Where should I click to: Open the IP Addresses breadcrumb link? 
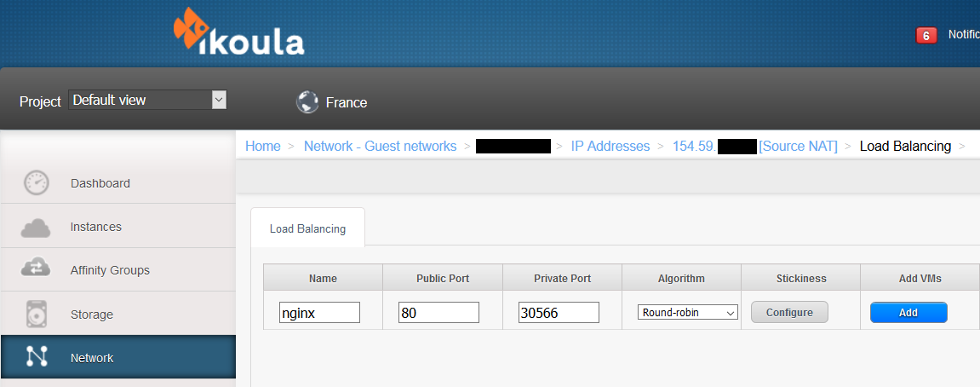pos(610,146)
